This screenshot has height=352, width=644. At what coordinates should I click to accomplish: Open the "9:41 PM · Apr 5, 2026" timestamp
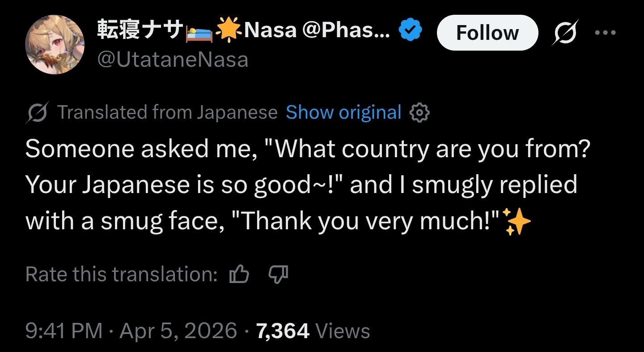pos(131,331)
